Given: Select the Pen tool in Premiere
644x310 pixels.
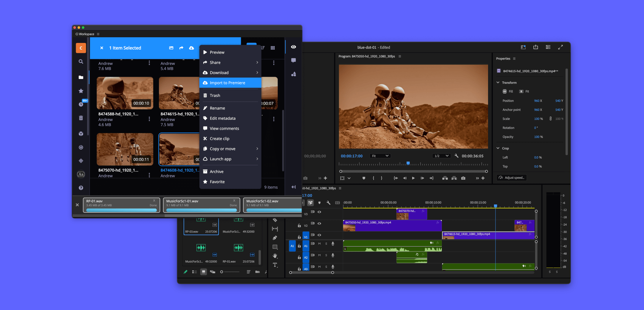Looking at the screenshot, I should [275, 238].
